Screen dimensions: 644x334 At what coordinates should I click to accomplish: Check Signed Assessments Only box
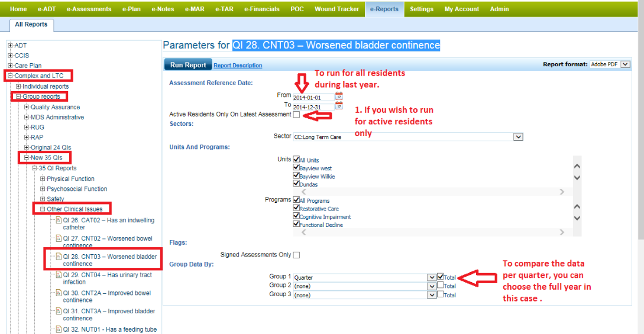(x=296, y=255)
